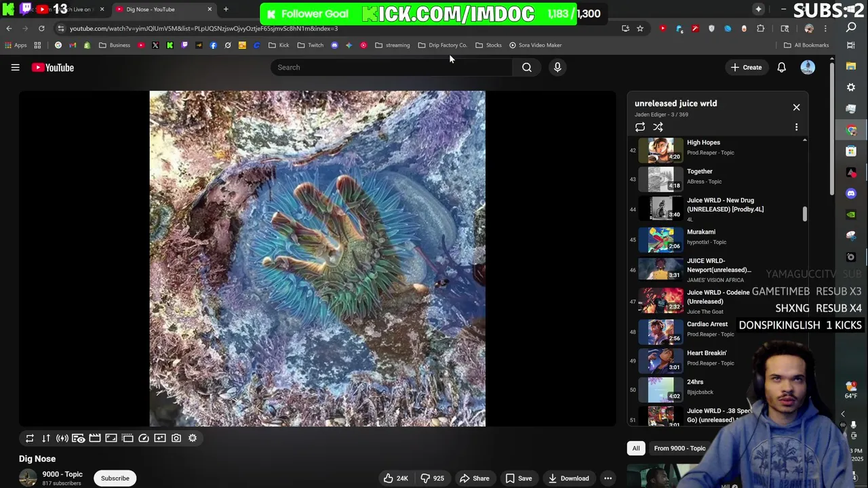Open Chrome three-dot menu

coord(825,28)
